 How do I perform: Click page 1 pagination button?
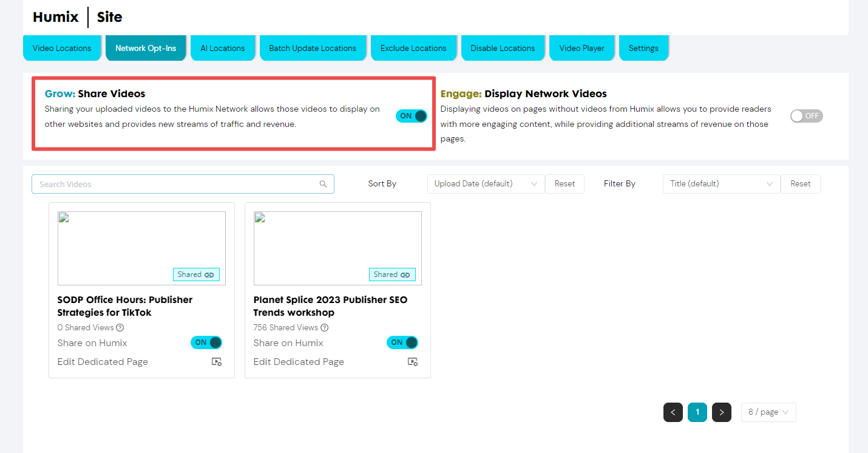click(697, 412)
